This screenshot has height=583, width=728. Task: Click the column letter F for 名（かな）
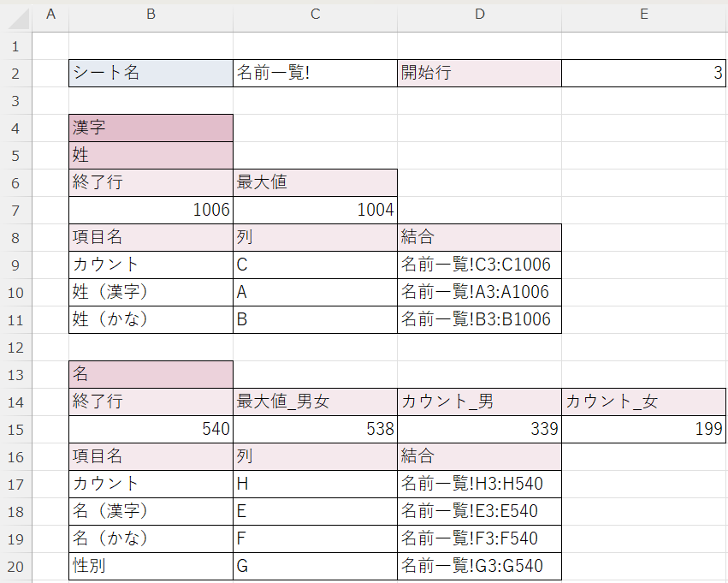pyautogui.click(x=315, y=538)
